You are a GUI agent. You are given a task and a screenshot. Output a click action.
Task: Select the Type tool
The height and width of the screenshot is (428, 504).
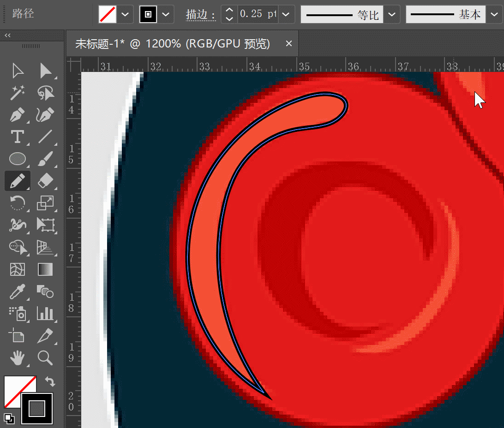pyautogui.click(x=18, y=137)
